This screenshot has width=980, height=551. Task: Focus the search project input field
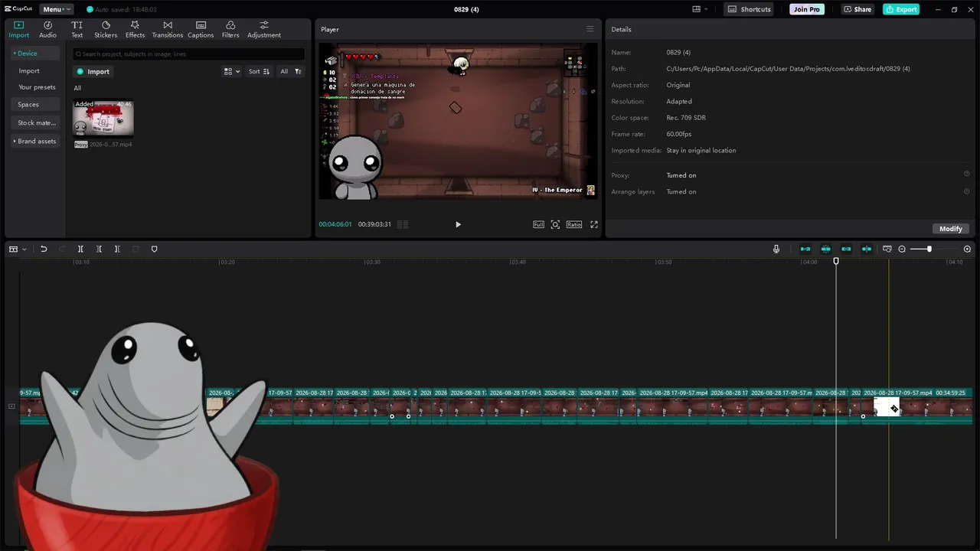(188, 54)
